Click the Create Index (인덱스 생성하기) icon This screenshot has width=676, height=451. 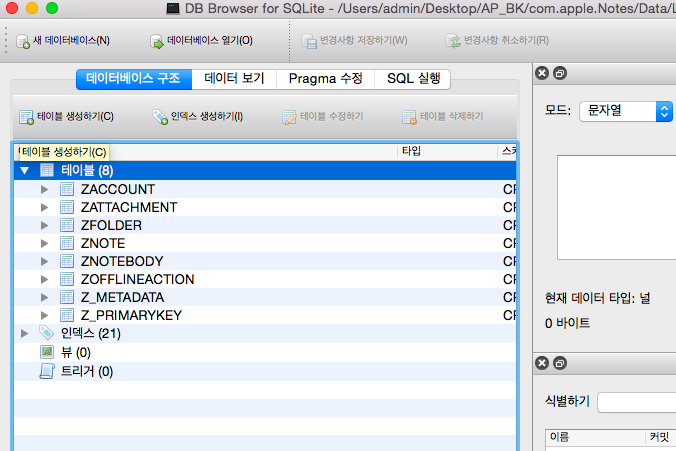pos(160,117)
